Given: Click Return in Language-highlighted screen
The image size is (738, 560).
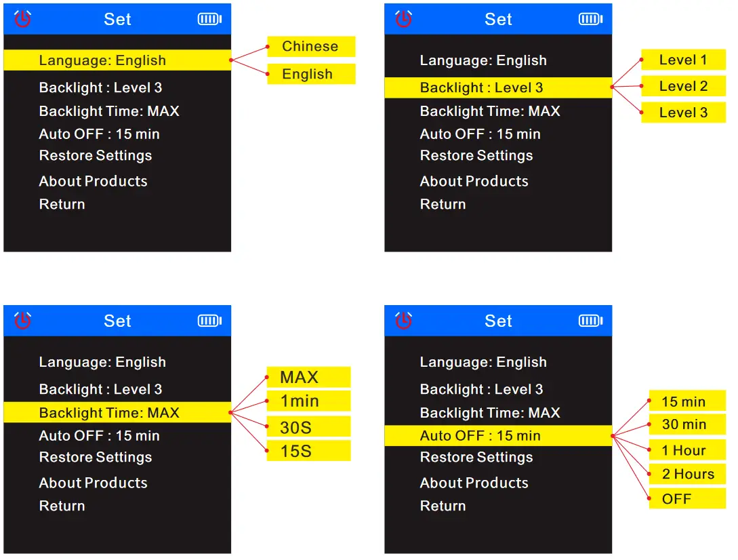Looking at the screenshot, I should (62, 205).
